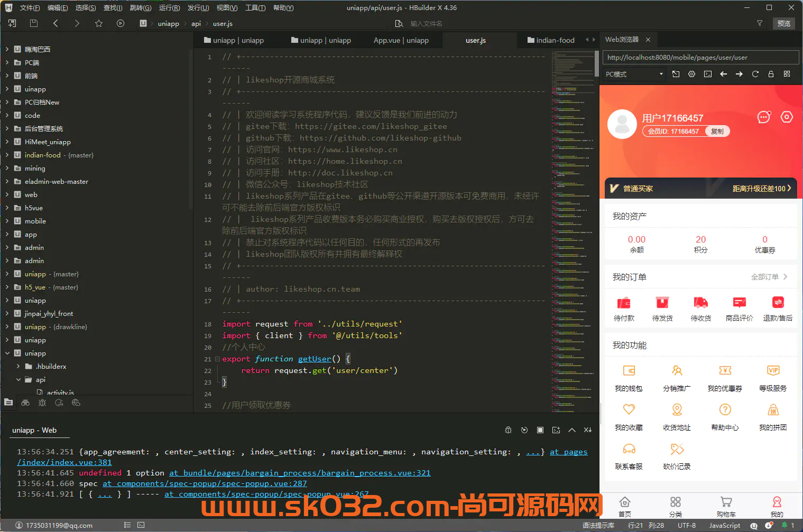Open 待发货 orders icon

point(662,303)
